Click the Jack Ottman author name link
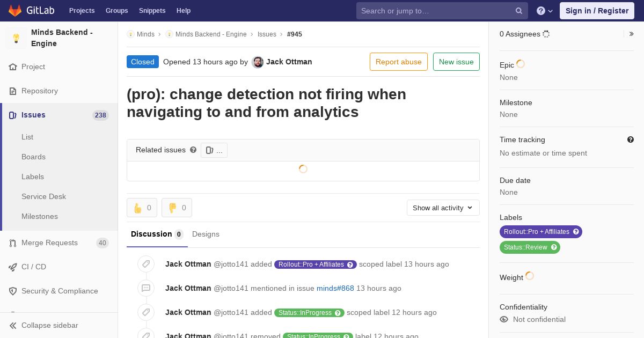This screenshot has width=644, height=338. (x=289, y=62)
